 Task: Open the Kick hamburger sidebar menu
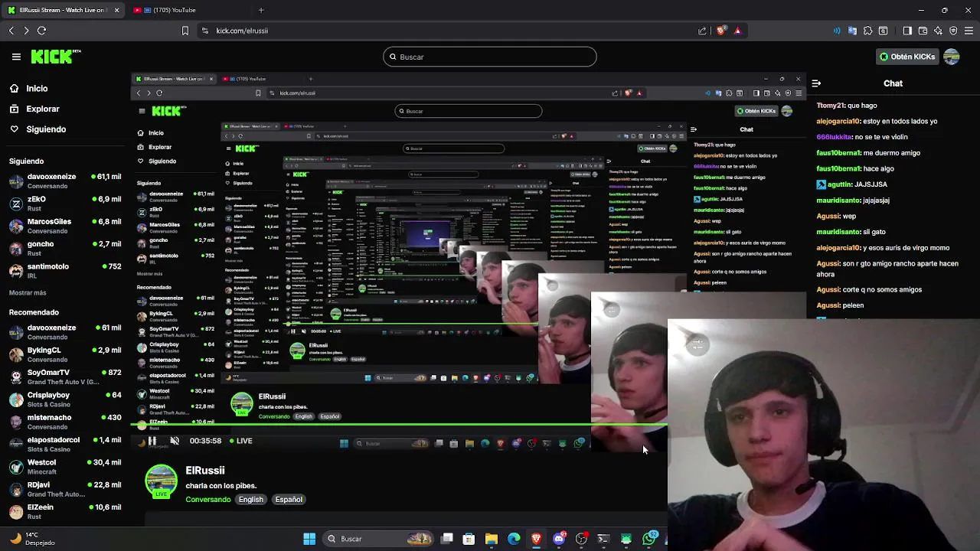pyautogui.click(x=16, y=57)
